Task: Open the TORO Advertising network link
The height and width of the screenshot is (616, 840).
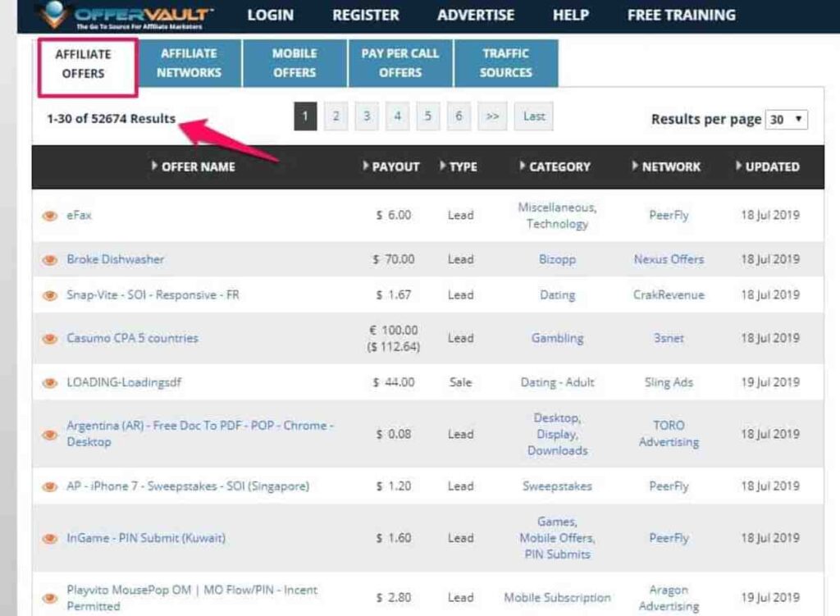Action: (669, 434)
